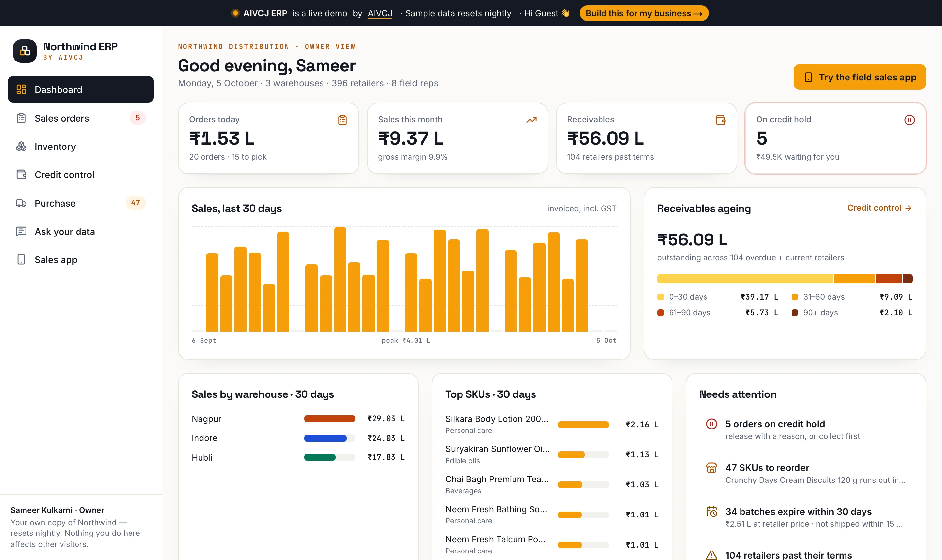Click the tallest bar in Sales last 30 days chart
The width and height of the screenshot is (942, 560).
340,279
